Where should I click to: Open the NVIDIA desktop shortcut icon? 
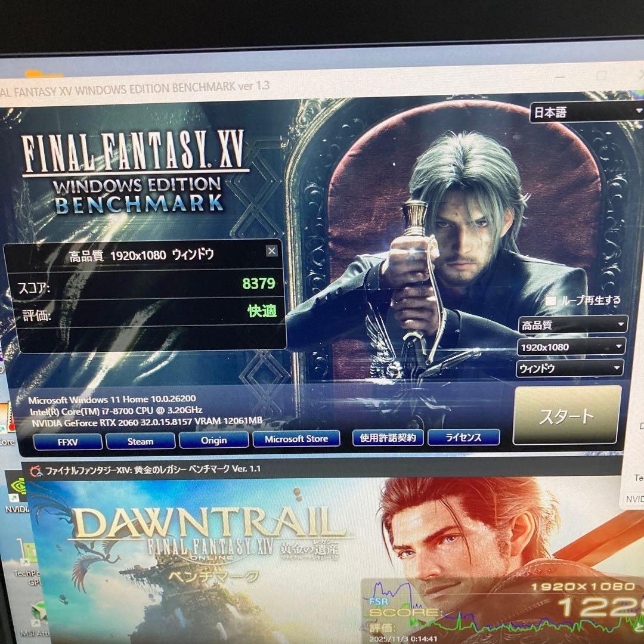(x=16, y=498)
